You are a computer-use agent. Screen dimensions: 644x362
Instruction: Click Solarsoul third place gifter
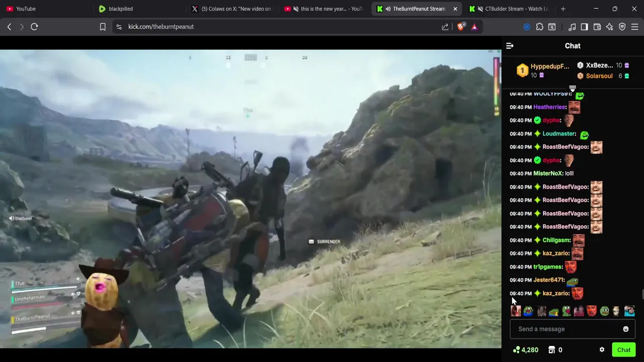point(603,76)
